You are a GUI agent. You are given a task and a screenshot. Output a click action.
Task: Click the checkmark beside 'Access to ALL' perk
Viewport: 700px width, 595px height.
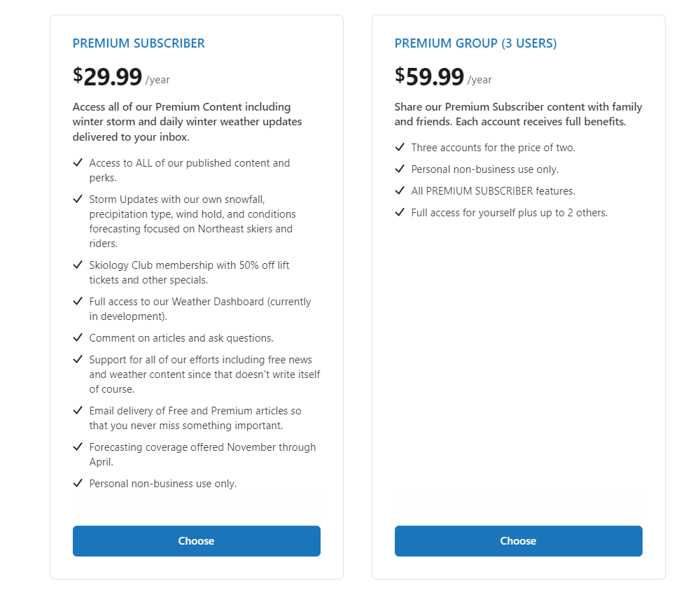pyautogui.click(x=78, y=162)
